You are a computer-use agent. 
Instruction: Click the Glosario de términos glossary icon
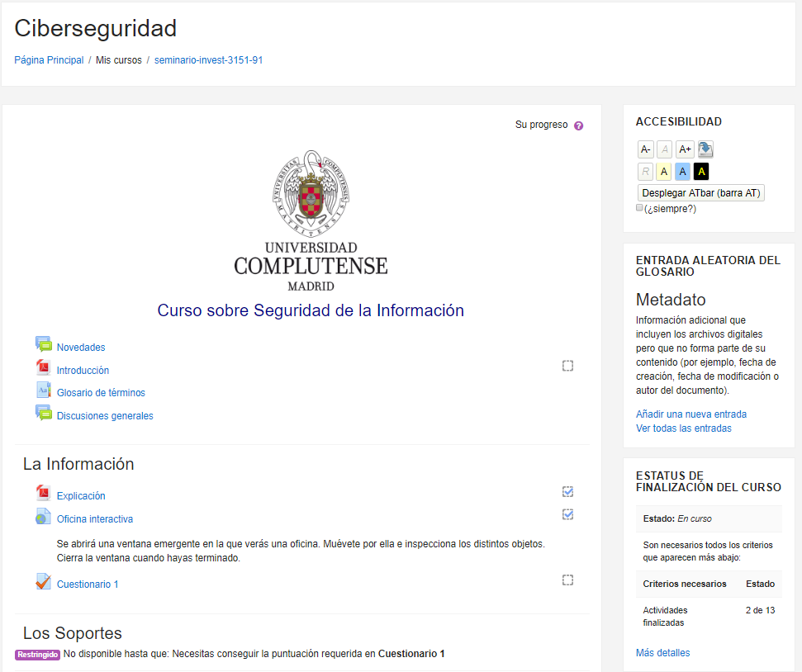coord(44,390)
